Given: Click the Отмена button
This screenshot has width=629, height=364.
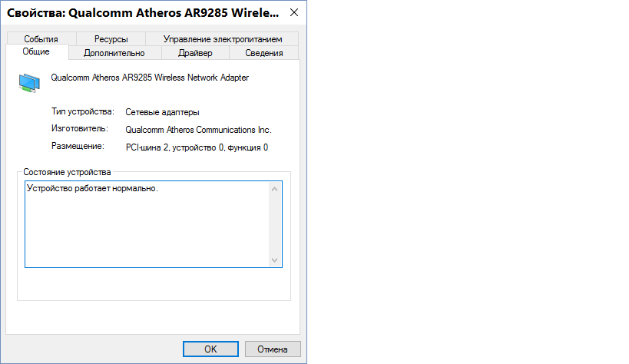Looking at the screenshot, I should [272, 349].
